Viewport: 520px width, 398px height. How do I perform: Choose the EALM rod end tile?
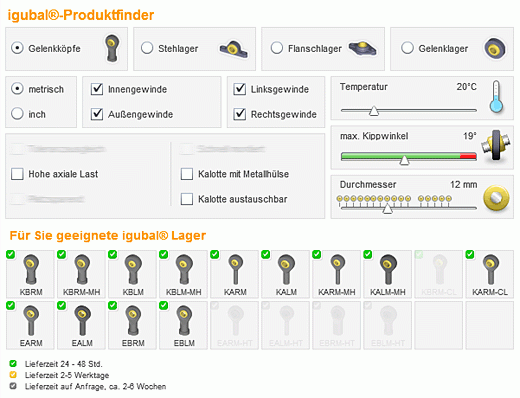point(81,325)
